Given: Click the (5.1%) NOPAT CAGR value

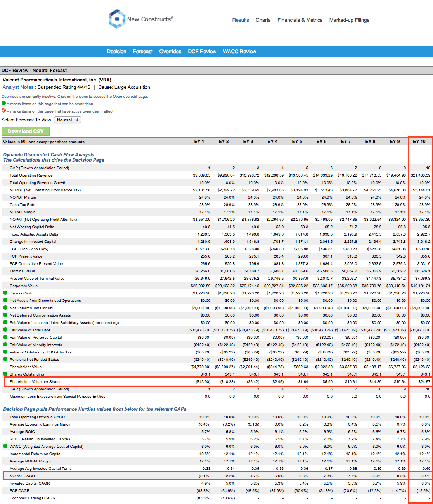Looking at the screenshot, I should click(204, 476).
